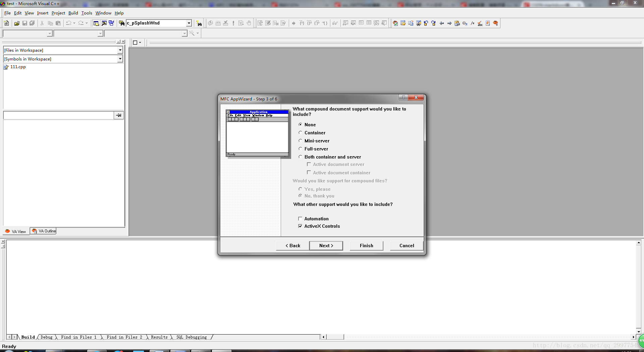Click the Save floppy disk icon

tap(24, 23)
